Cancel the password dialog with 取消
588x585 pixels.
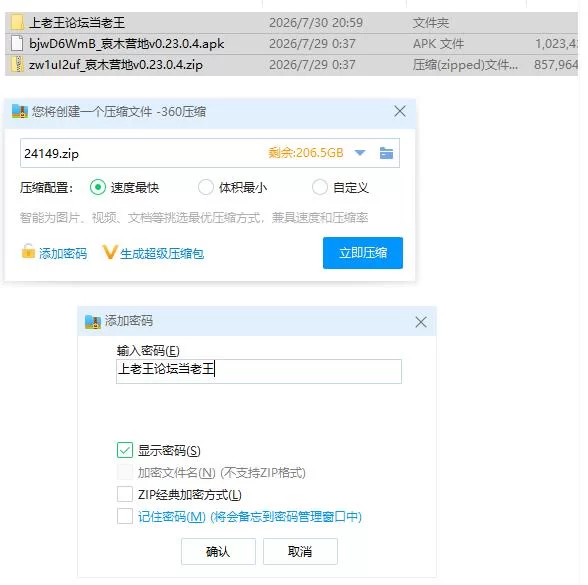tap(300, 551)
